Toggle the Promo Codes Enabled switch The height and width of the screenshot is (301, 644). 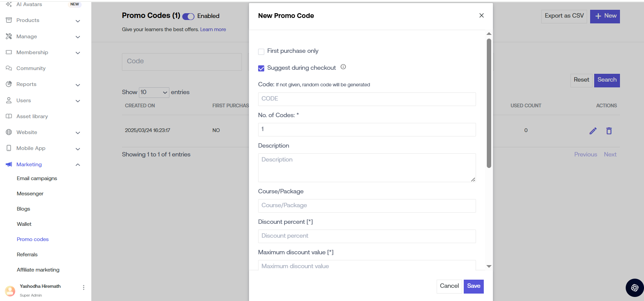pos(188,16)
